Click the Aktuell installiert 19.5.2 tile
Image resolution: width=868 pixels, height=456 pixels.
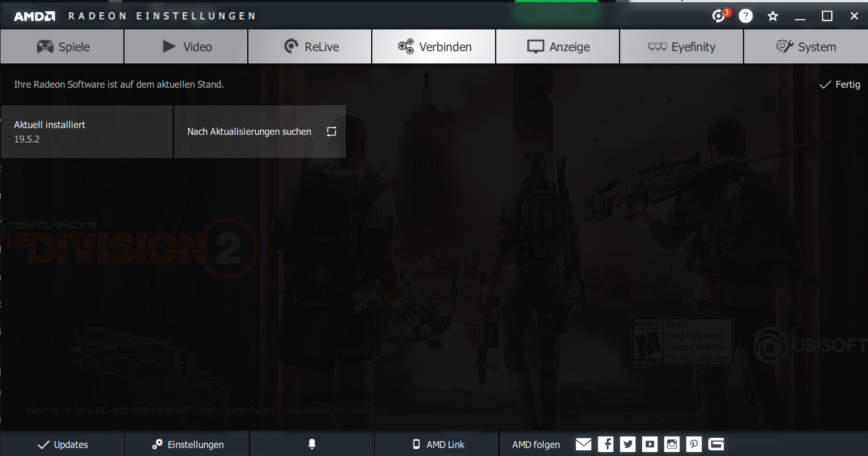click(x=87, y=131)
